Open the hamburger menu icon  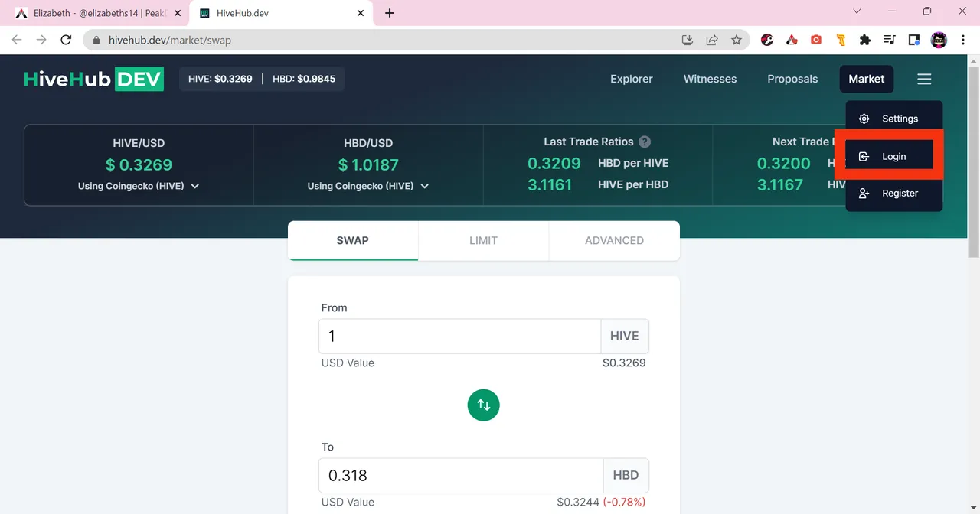pos(924,79)
